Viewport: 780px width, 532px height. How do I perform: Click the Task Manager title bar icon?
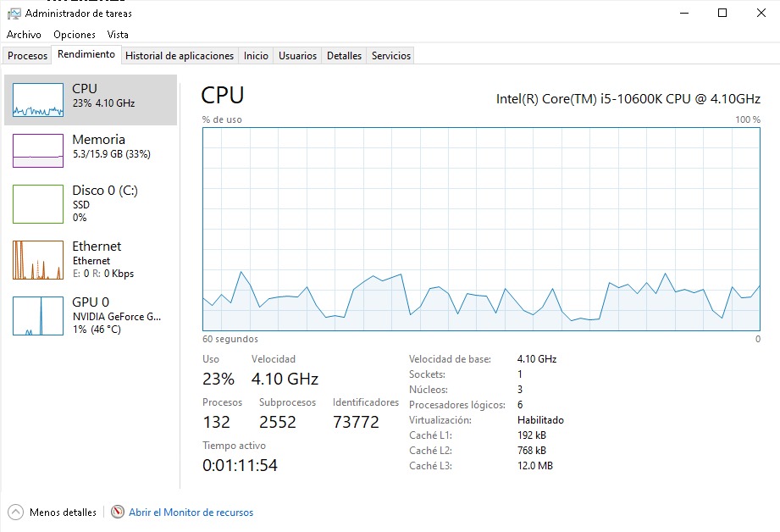click(x=14, y=14)
